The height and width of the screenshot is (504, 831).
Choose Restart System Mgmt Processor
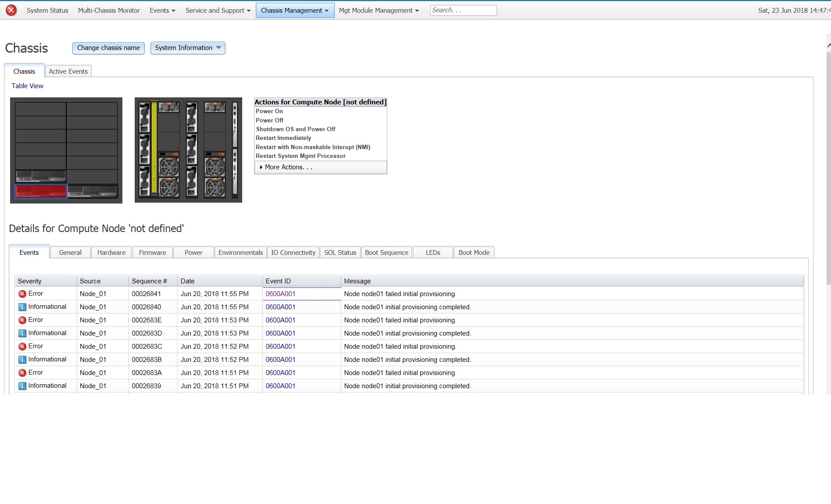click(301, 156)
